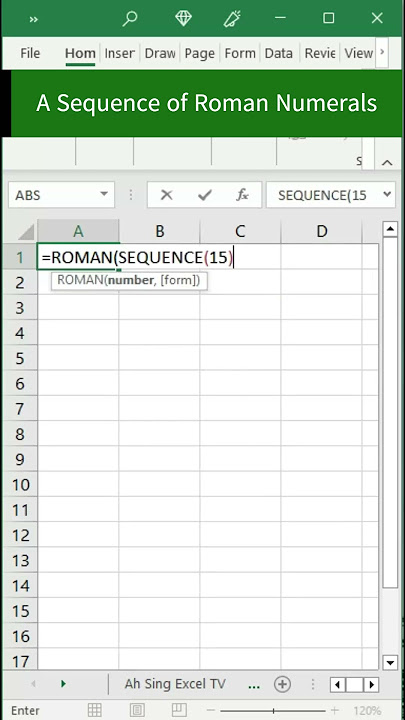Click the zoom slider in status bar
Image resolution: width=405 pixels, height=720 pixels.
pyautogui.click(x=273, y=710)
